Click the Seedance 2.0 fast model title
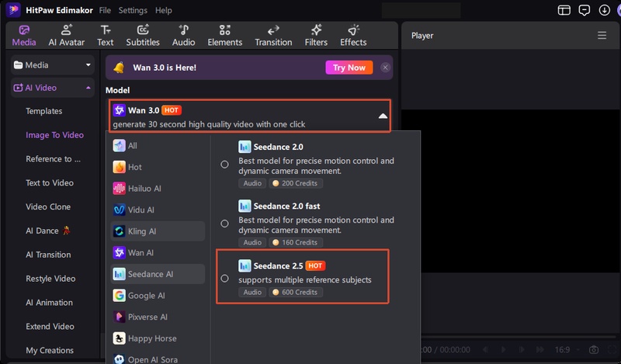Viewport: 621px width, 364px height. pyautogui.click(x=286, y=206)
